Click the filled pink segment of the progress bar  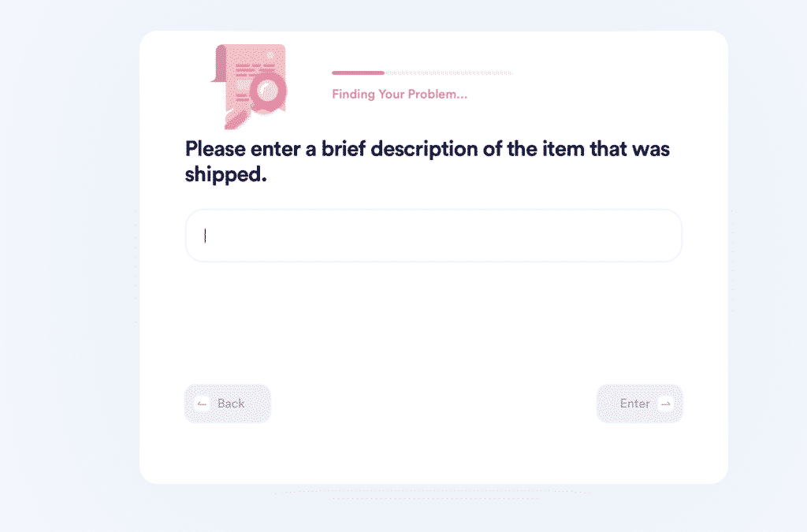359,73
